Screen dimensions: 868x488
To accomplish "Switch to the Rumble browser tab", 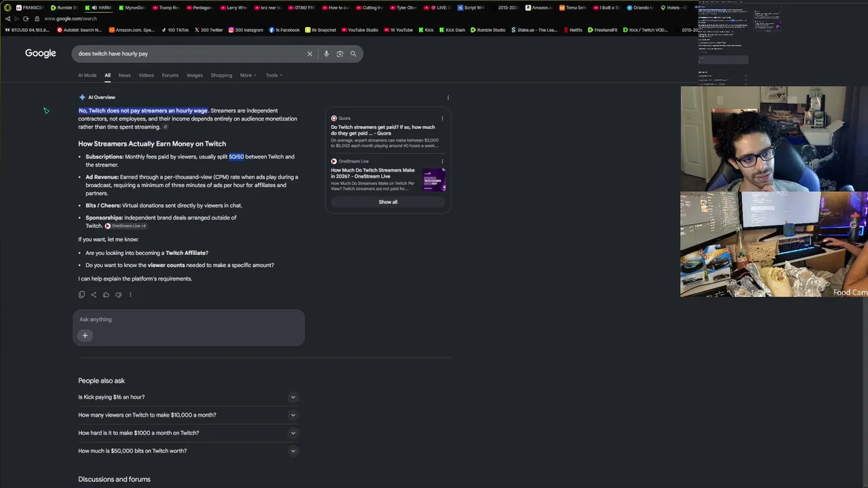I will point(64,7).
